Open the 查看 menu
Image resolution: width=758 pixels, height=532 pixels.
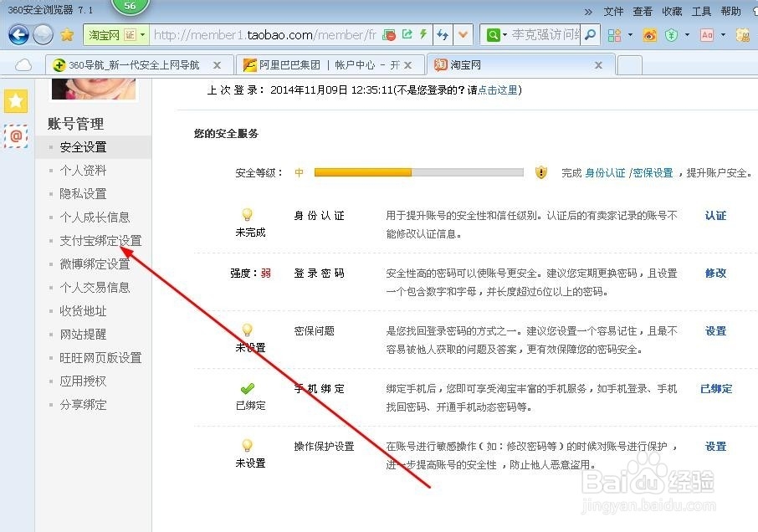click(643, 11)
